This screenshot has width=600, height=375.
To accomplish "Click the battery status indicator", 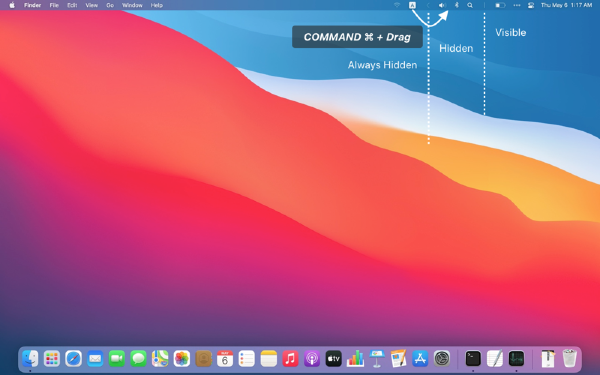I will coord(500,5).
